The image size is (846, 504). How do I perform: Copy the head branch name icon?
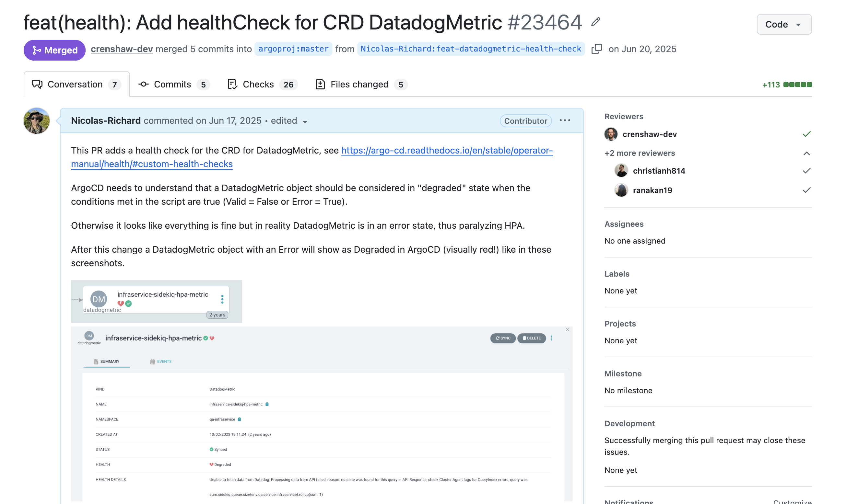(x=597, y=49)
